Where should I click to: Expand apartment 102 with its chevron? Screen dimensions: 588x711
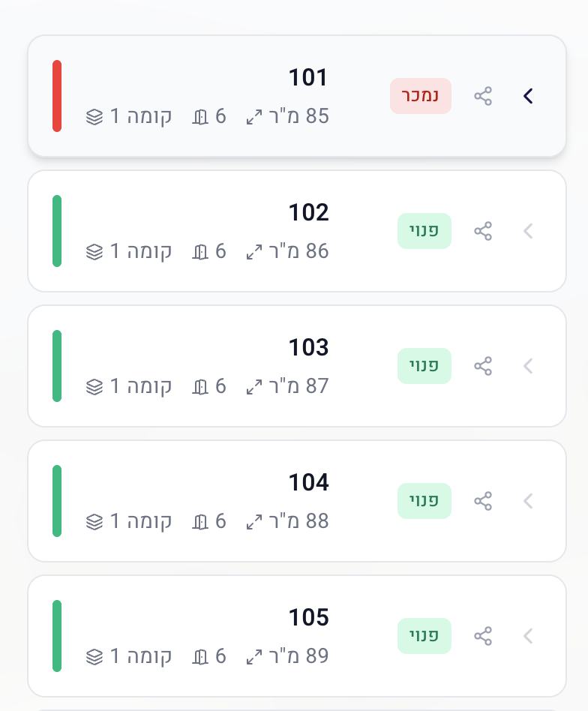tap(528, 231)
